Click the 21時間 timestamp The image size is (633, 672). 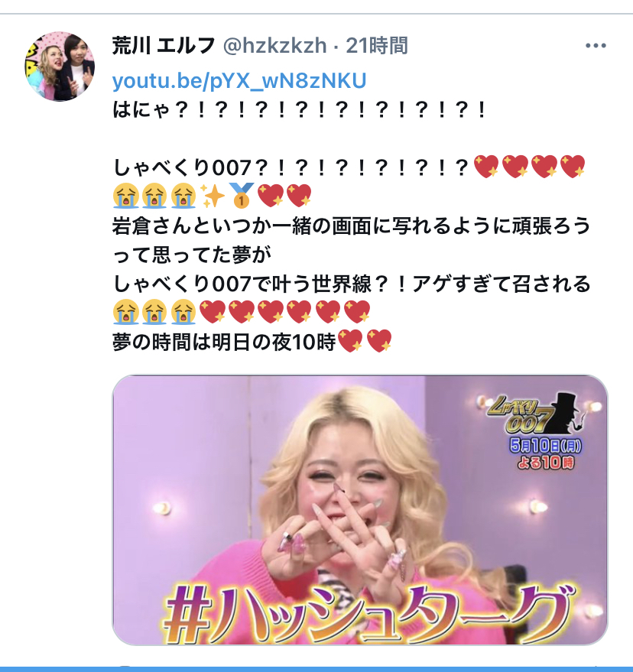pyautogui.click(x=377, y=45)
